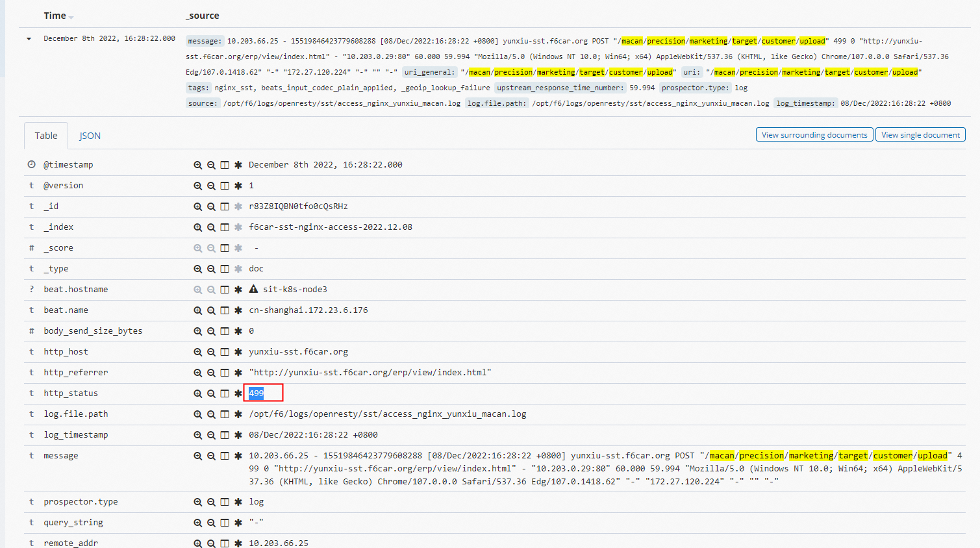Image resolution: width=980 pixels, height=548 pixels.
Task: Select highlighted 499 http_status value
Action: [x=257, y=393]
